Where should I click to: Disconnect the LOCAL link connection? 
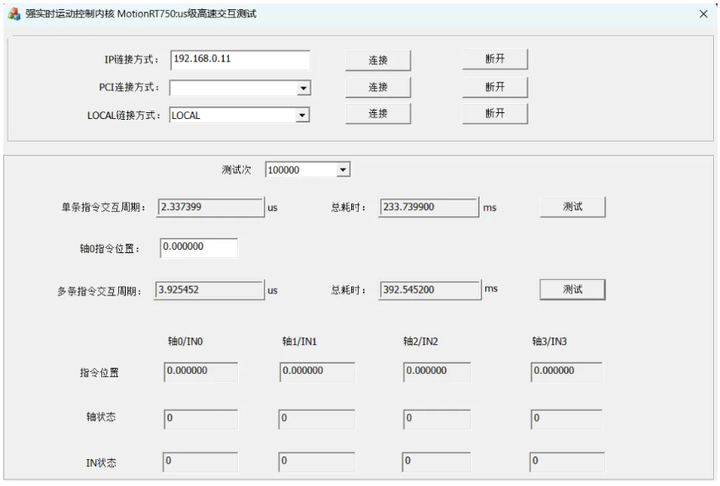pos(495,113)
